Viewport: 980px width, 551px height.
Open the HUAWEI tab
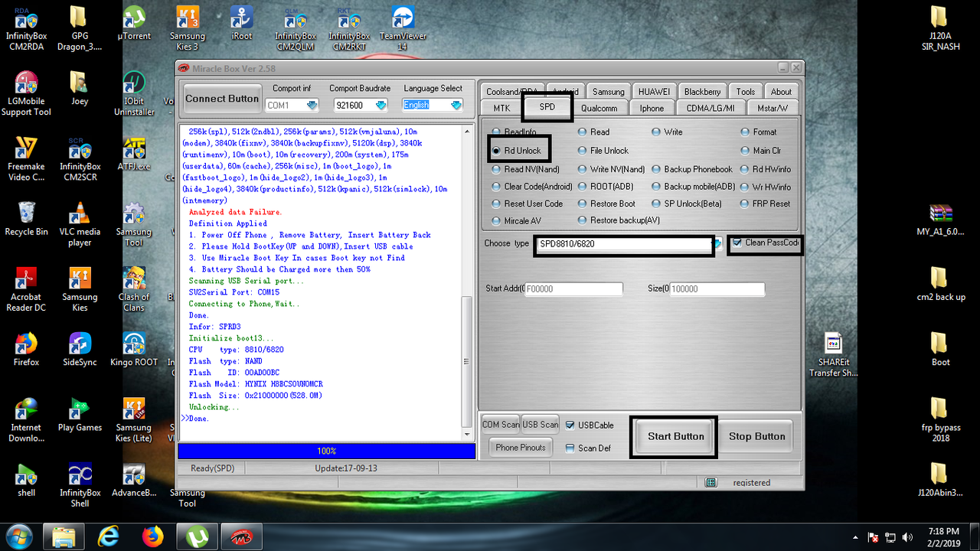coord(654,92)
